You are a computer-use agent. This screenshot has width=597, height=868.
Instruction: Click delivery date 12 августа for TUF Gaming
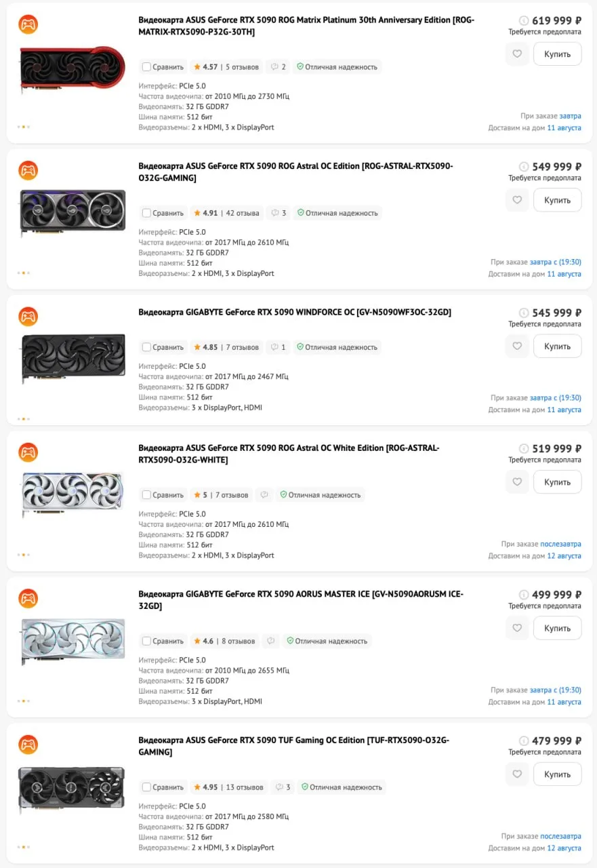[564, 848]
